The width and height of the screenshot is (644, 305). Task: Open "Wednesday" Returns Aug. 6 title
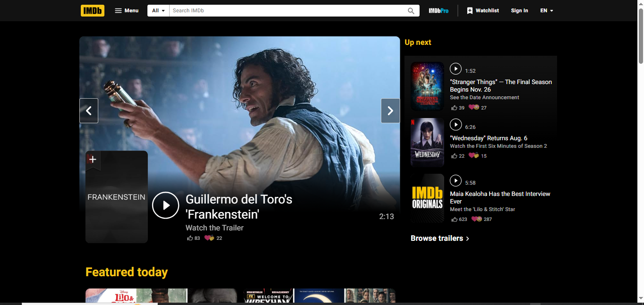pyautogui.click(x=489, y=138)
